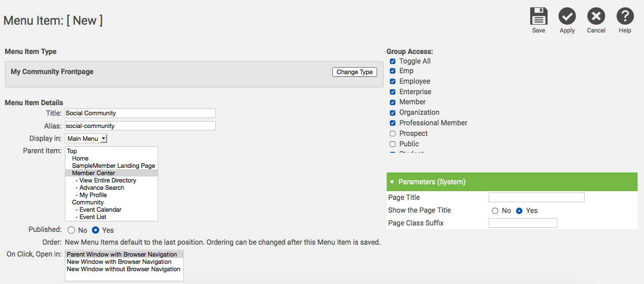Click the Save floppy disk icon

click(538, 16)
